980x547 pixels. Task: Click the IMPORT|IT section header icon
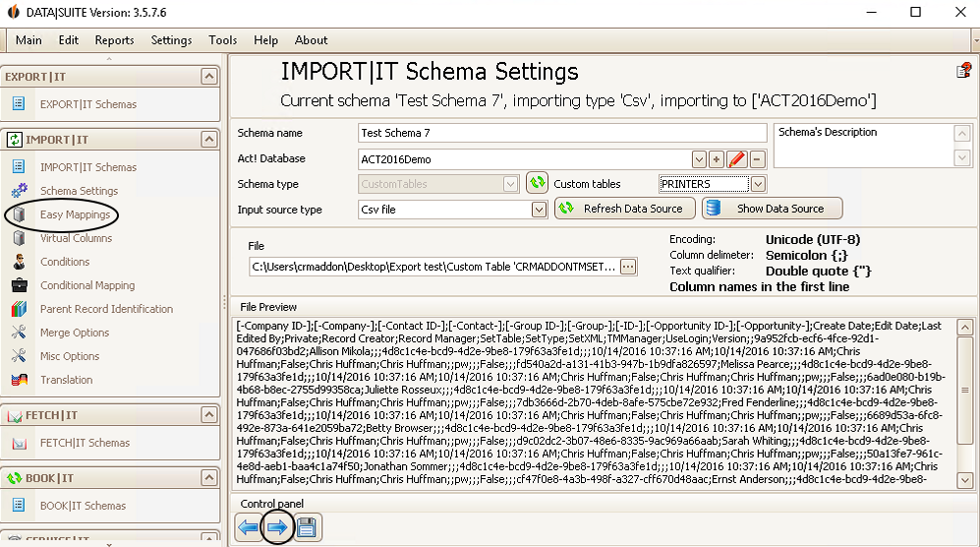tap(14, 140)
